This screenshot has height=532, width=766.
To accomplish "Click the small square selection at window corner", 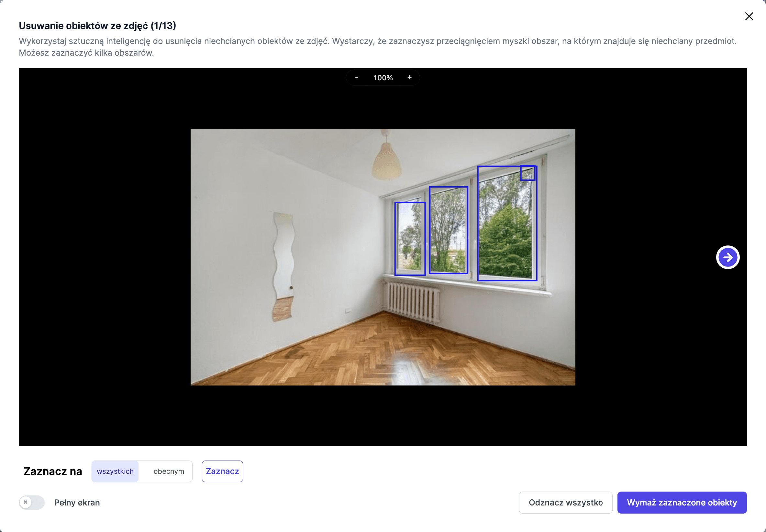I will (527, 173).
